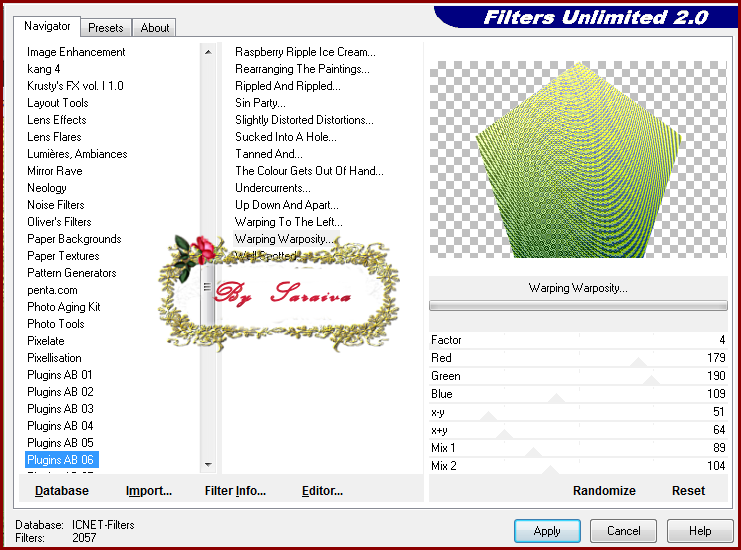Select penta.com category
Viewport: 741px width, 550px height.
click(x=52, y=290)
